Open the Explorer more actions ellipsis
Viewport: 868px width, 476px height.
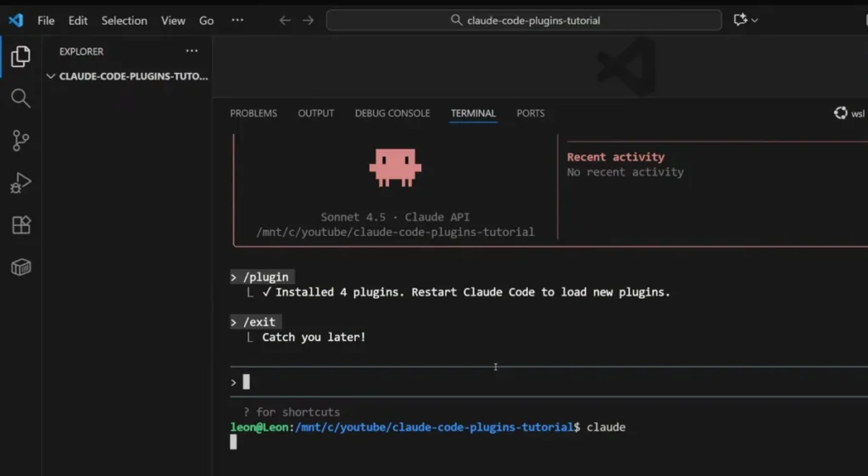coord(192,51)
